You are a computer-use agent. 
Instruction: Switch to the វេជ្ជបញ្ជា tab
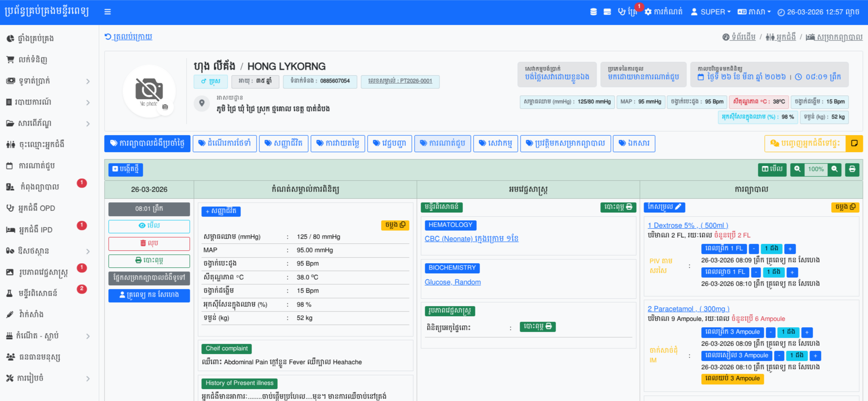tap(389, 143)
